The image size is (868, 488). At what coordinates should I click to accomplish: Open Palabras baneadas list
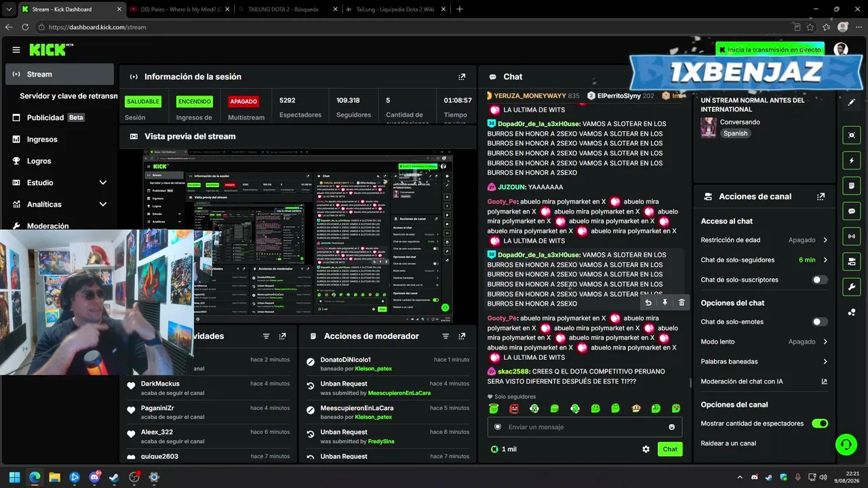(x=764, y=362)
